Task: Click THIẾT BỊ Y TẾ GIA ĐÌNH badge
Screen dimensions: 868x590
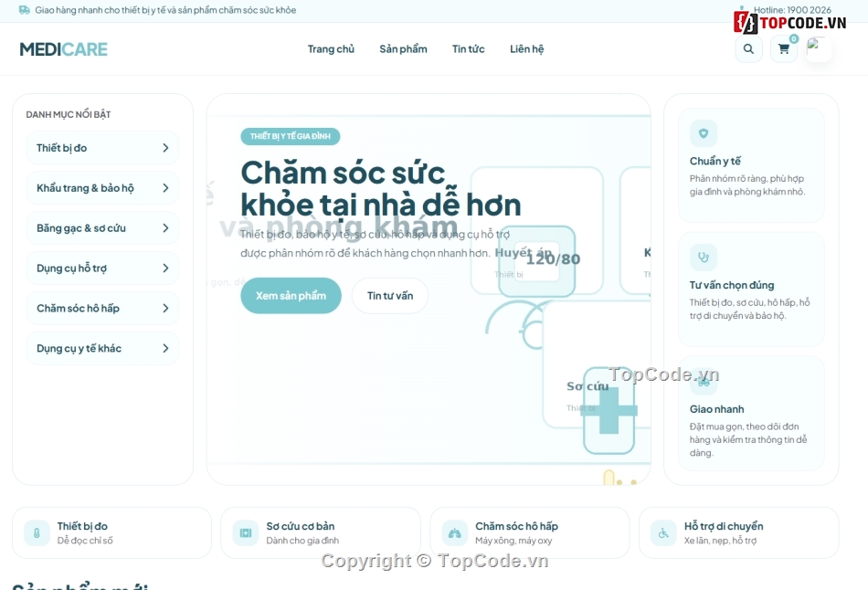Action: point(290,136)
